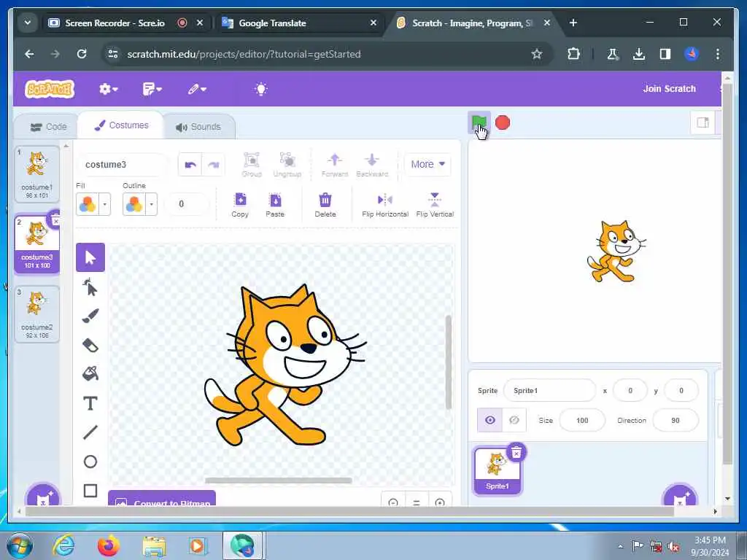Select the Eraser tool
Screen dimensions: 747x560
pyautogui.click(x=90, y=345)
